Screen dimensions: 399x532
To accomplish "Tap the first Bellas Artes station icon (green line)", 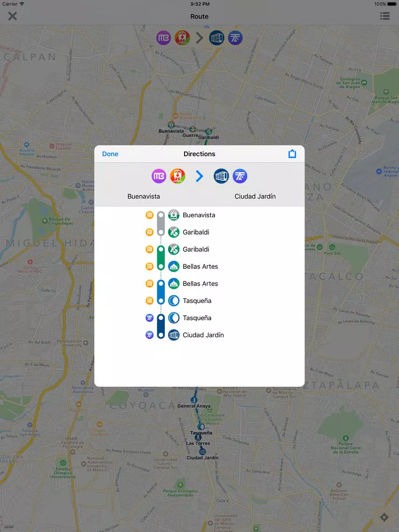I will pyautogui.click(x=174, y=266).
